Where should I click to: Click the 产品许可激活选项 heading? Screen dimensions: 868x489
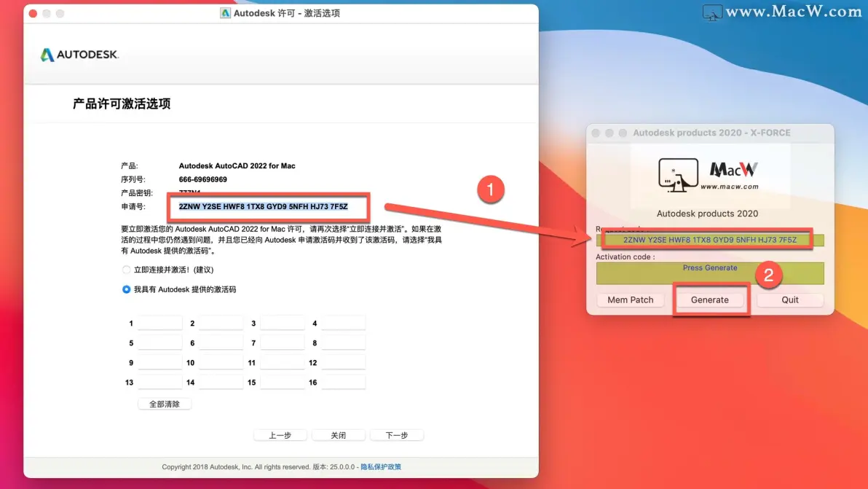[x=122, y=103]
